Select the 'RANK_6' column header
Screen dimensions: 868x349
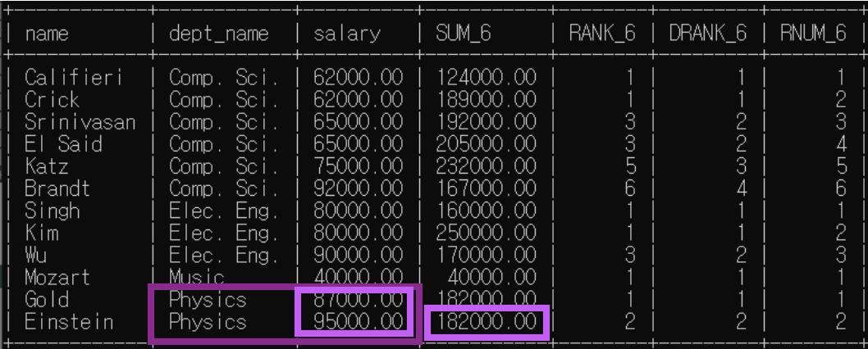point(602,34)
